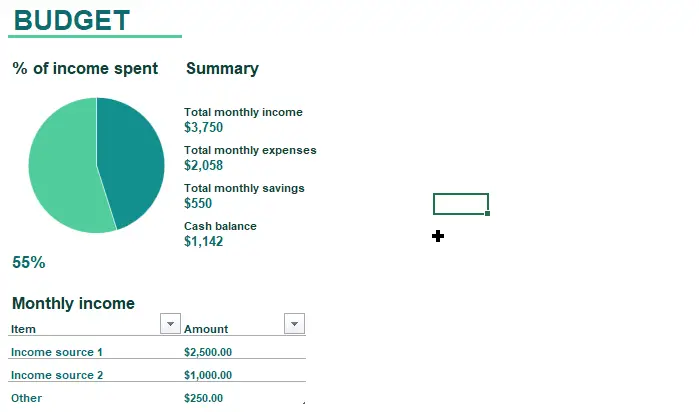Select the 'Income source 2' cell

tap(57, 375)
